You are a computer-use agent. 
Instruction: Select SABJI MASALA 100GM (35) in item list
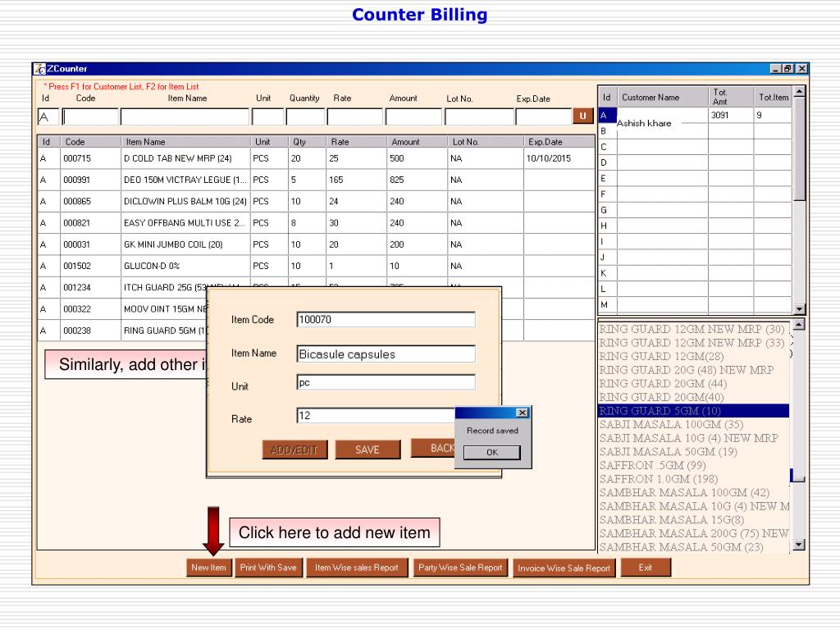(693, 425)
